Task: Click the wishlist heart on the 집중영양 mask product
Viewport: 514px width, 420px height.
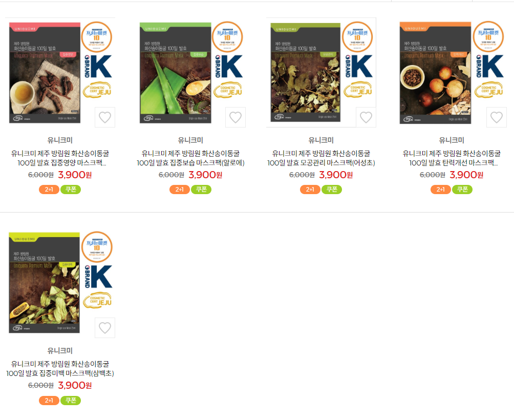Action: pyautogui.click(x=105, y=117)
